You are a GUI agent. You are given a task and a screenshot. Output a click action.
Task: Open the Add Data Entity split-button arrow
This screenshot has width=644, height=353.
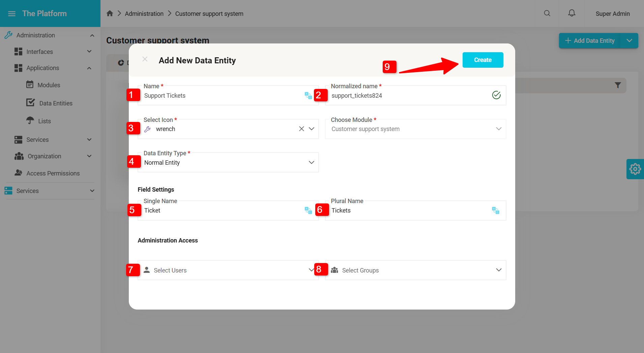(629, 40)
